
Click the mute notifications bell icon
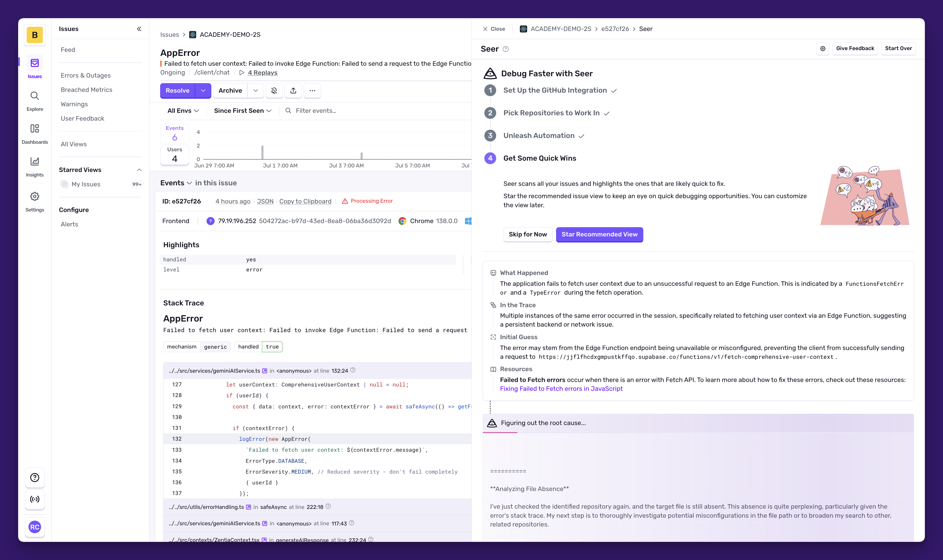[274, 91]
